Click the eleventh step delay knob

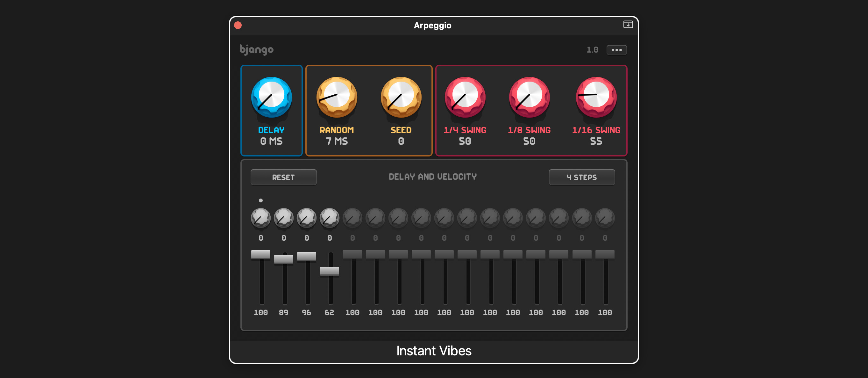pos(490,218)
